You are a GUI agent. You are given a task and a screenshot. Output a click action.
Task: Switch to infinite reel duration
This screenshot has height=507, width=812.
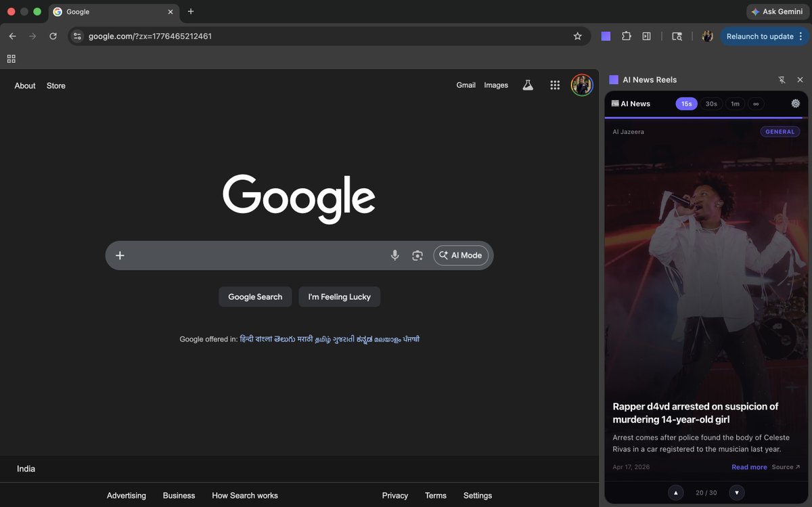pyautogui.click(x=756, y=103)
